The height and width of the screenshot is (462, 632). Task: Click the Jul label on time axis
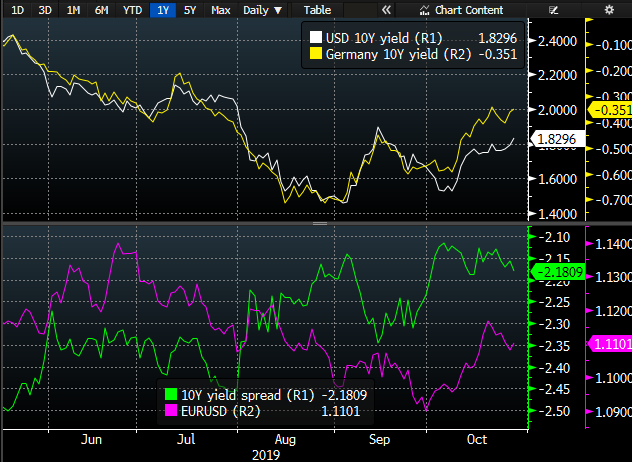tap(186, 439)
